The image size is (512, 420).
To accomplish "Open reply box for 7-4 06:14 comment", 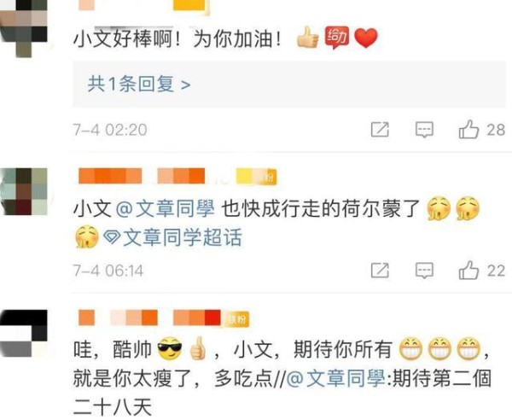I will 424,271.
